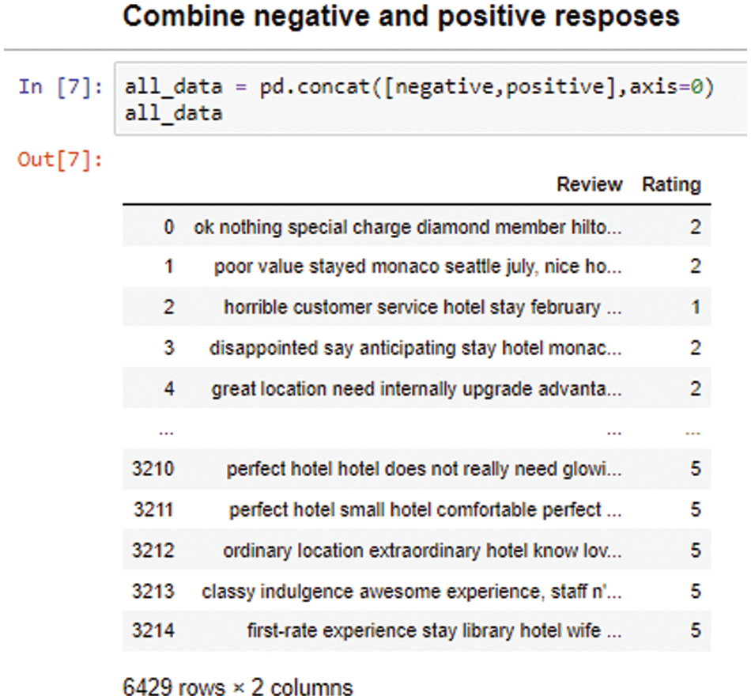
Task: Click the In [7] input prompt
Action: click(61, 86)
